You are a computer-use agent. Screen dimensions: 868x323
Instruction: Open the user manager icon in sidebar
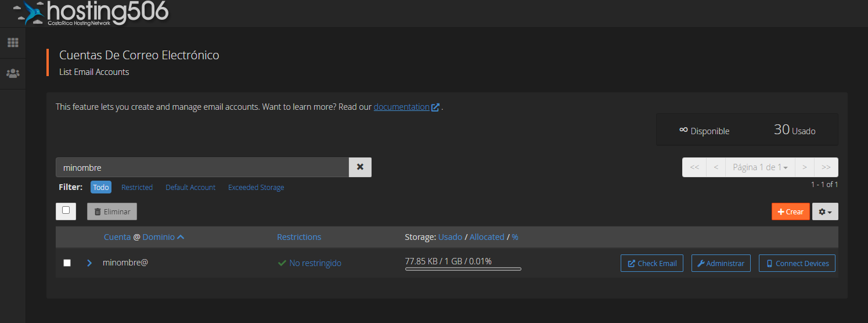[13, 74]
